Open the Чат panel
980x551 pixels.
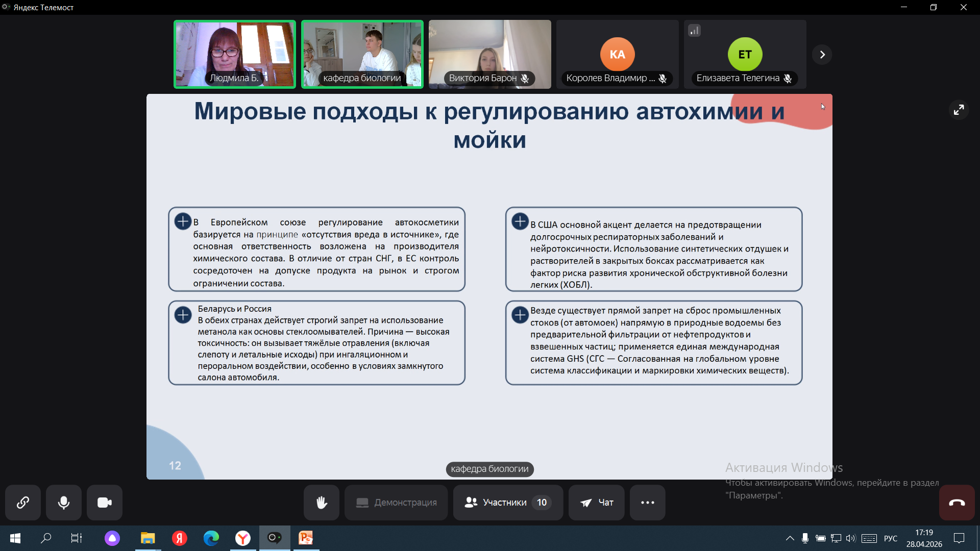596,503
